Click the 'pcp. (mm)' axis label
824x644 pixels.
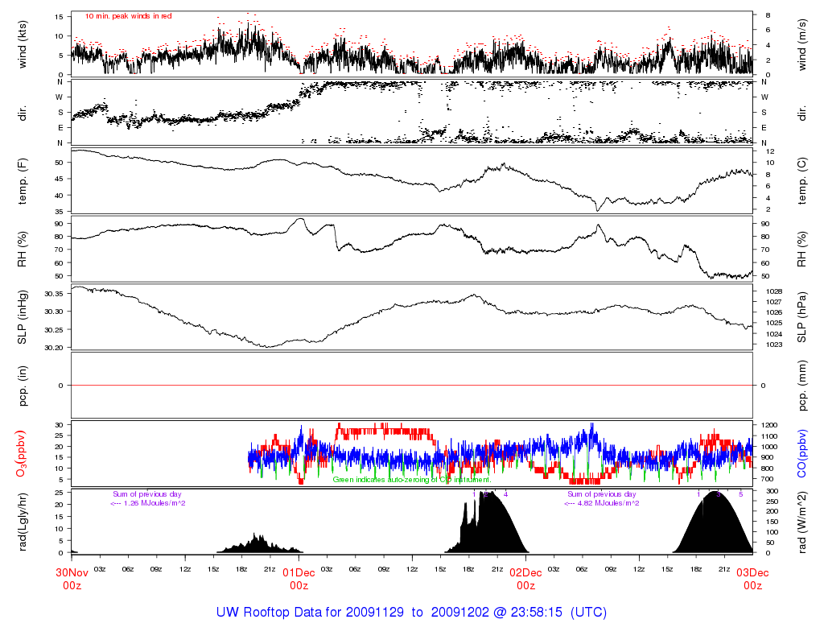point(801,386)
